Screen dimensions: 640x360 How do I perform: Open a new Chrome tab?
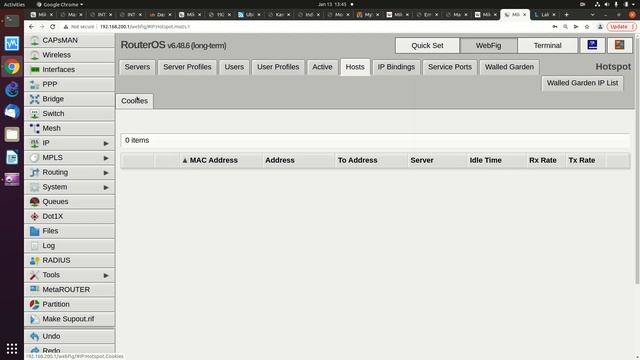click(567, 15)
